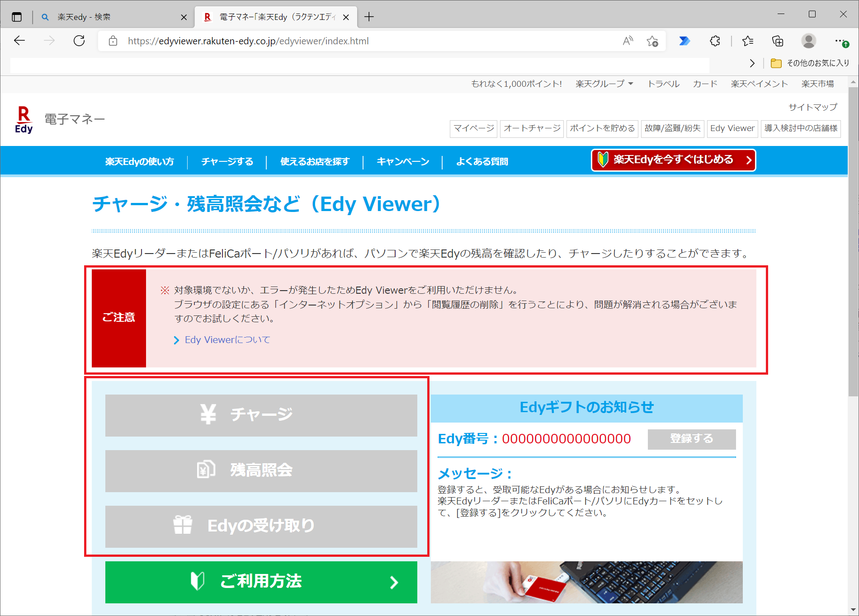This screenshot has width=859, height=616.
Task: Open チャージする menu item
Action: click(x=227, y=161)
